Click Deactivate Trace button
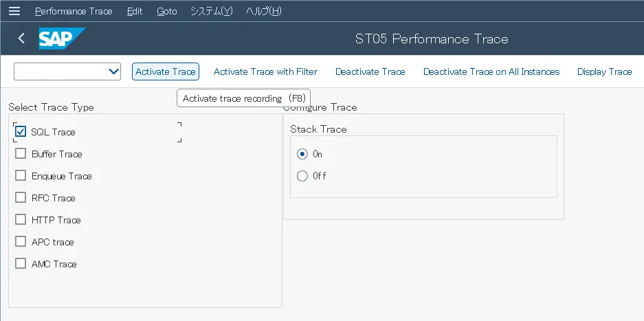 pyautogui.click(x=370, y=71)
